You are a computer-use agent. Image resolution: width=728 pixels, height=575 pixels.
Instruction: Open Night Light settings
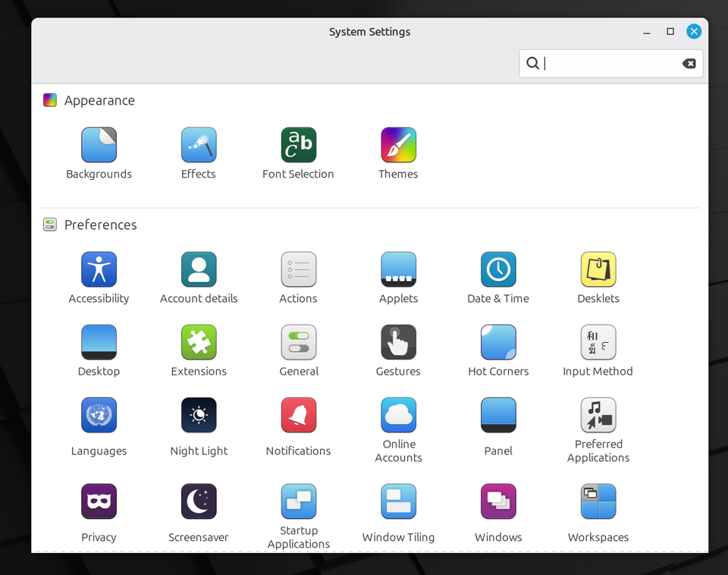pos(199,415)
